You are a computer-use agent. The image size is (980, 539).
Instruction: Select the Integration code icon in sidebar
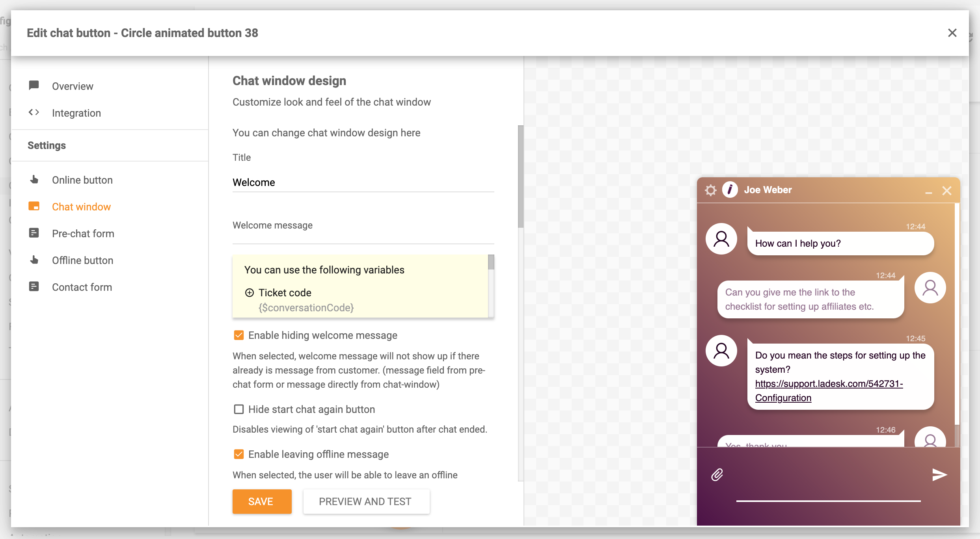(34, 113)
